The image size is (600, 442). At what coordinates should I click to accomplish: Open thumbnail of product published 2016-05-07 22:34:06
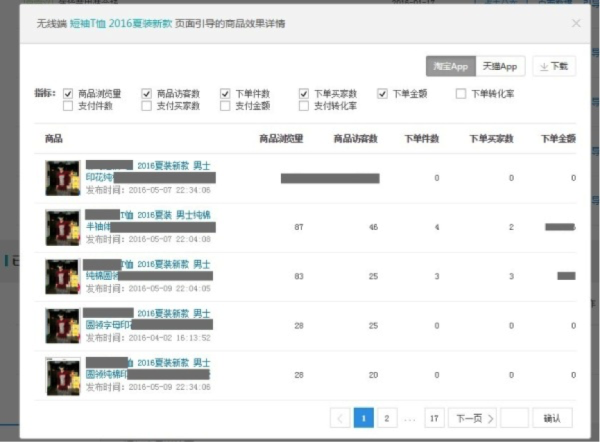(x=63, y=178)
